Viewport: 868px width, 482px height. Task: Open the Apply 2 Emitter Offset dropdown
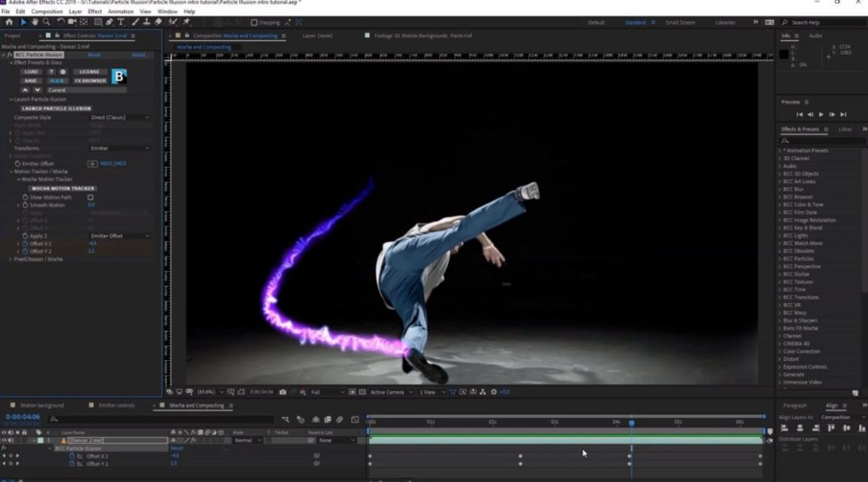pyautogui.click(x=120, y=236)
